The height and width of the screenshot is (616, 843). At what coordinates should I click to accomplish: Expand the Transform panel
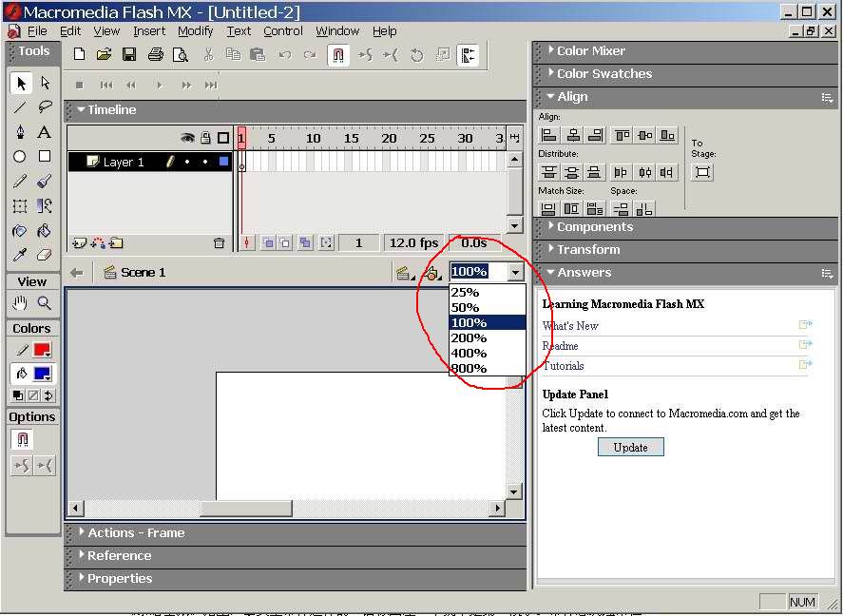tap(551, 248)
